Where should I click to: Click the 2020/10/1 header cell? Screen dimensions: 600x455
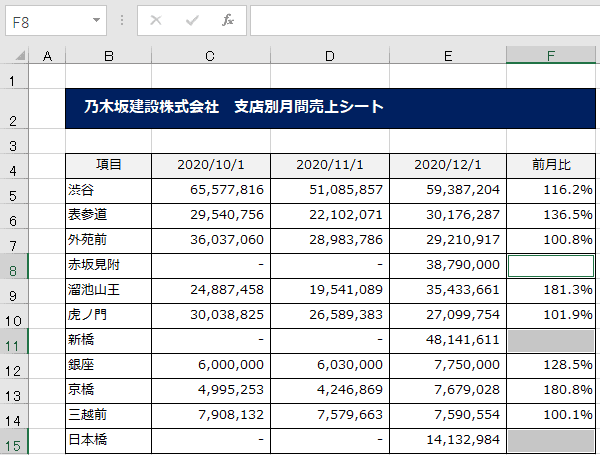(x=211, y=166)
